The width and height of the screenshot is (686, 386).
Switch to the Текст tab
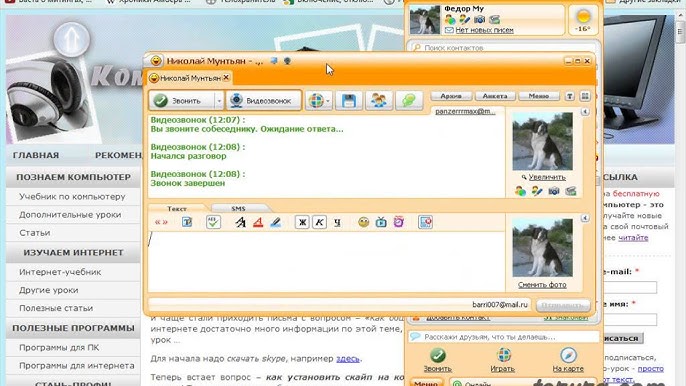click(x=177, y=208)
